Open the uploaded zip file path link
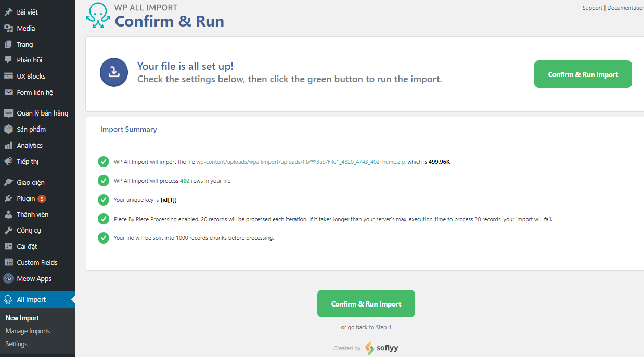The height and width of the screenshot is (357, 644). 300,162
